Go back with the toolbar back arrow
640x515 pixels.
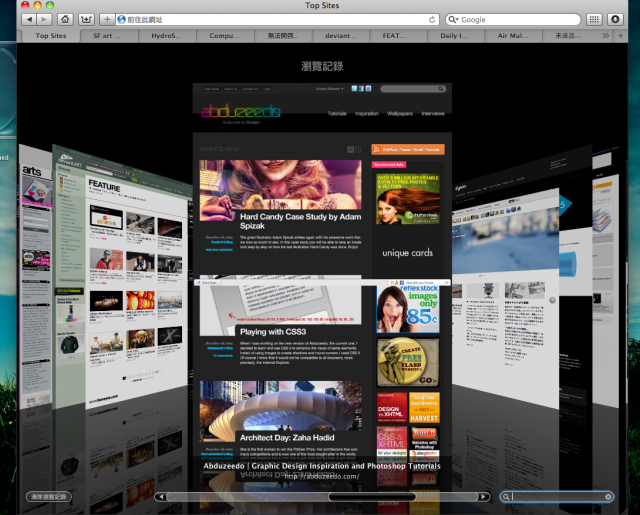pyautogui.click(x=29, y=19)
